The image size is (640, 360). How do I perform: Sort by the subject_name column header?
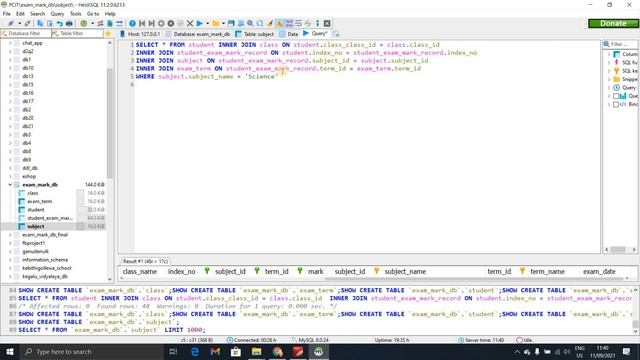(405, 271)
